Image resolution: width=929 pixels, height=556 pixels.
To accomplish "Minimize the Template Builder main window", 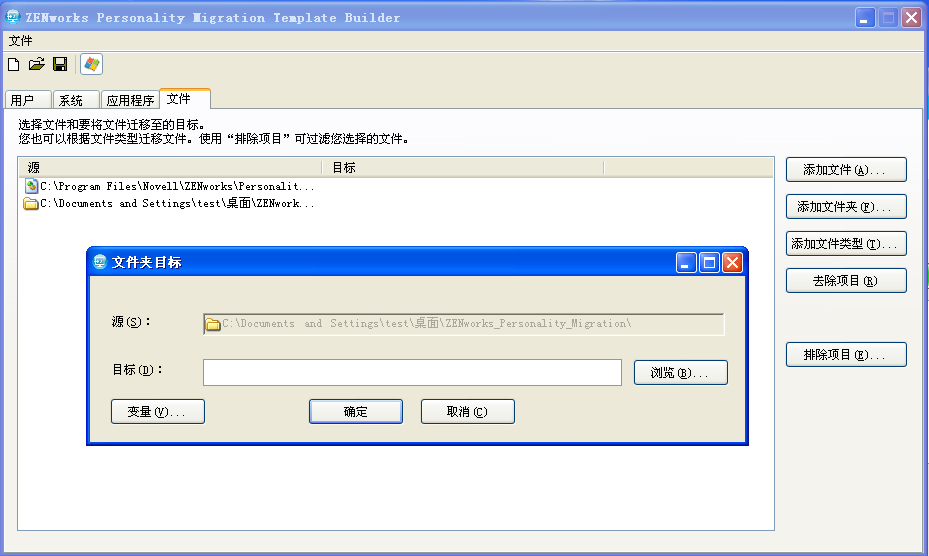I will click(865, 18).
